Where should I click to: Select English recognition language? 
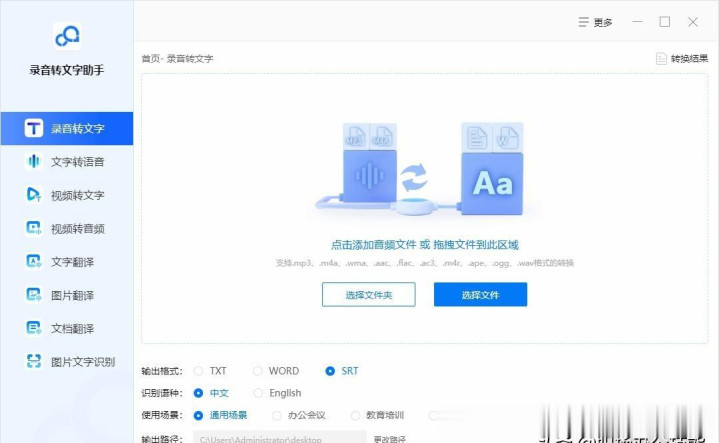coord(259,393)
